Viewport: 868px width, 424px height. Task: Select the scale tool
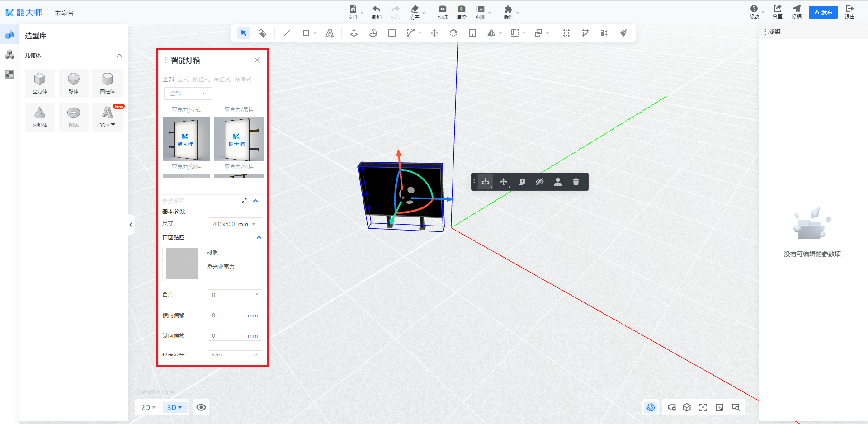[472, 33]
